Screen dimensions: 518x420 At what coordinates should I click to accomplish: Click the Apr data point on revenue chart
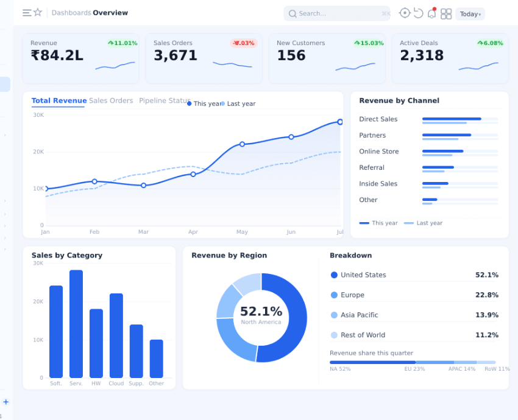[x=193, y=174]
